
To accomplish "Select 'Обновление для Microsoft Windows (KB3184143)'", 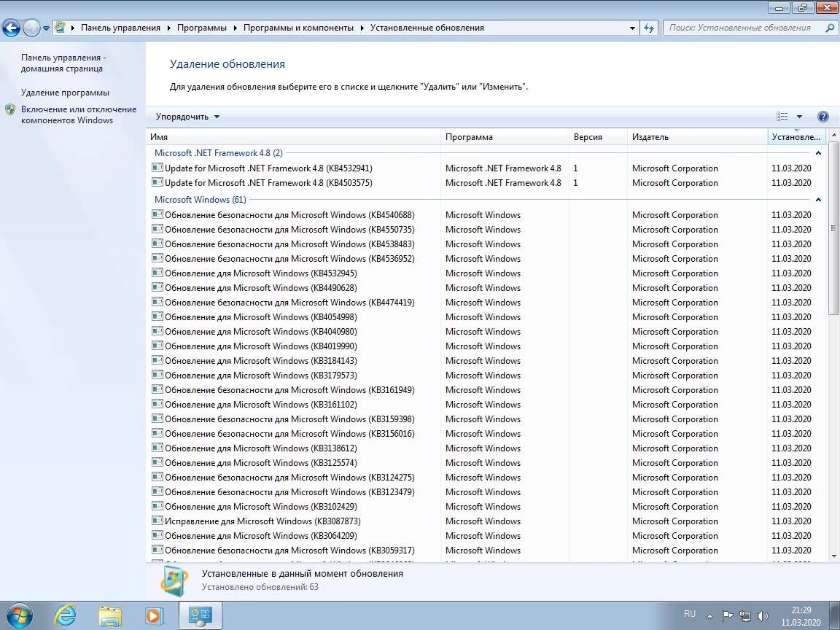I will tap(261, 360).
